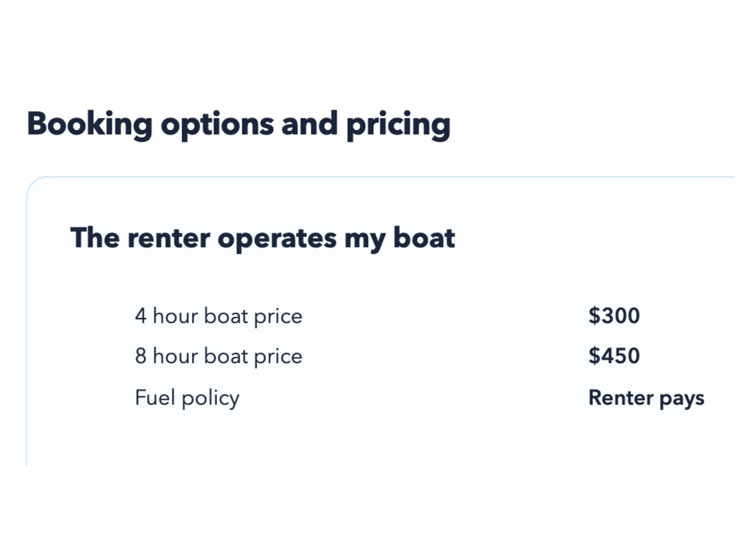Select the Renter pays value
This screenshot has width=747, height=560.
pyautogui.click(x=646, y=397)
